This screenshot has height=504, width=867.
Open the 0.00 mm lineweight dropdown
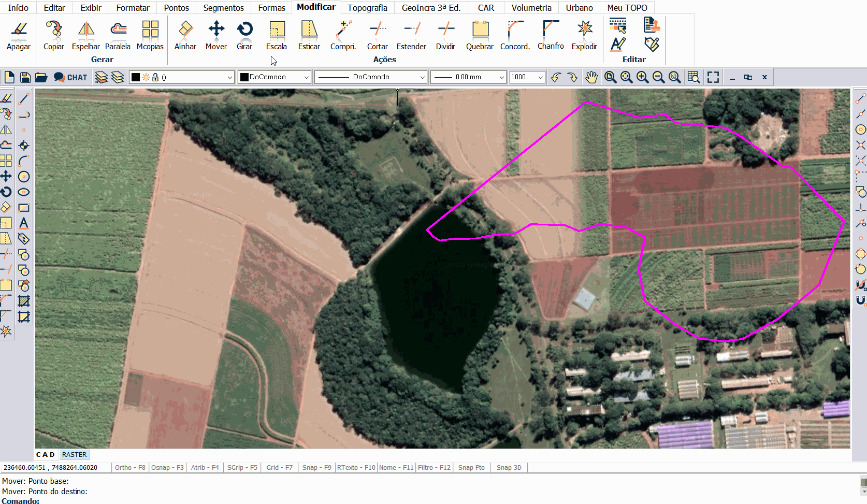468,77
